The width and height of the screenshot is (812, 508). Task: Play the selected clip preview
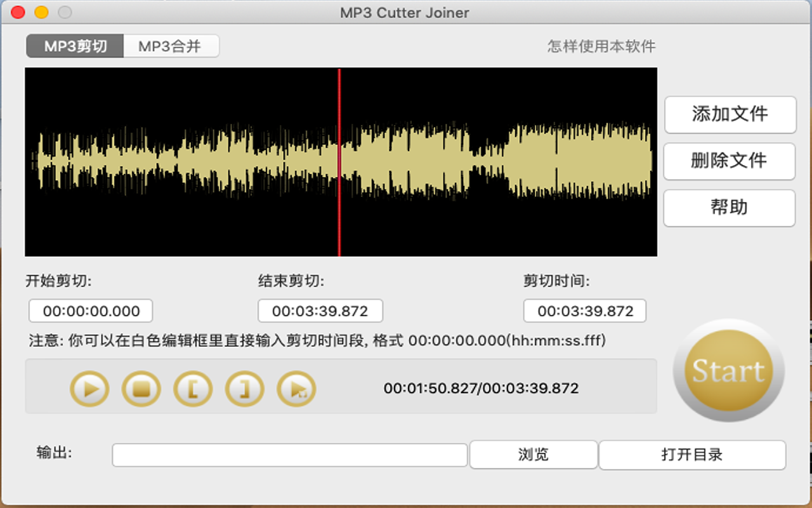tap(296, 389)
